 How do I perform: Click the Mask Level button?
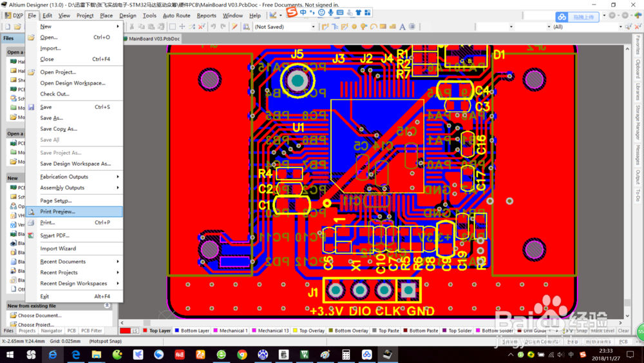[603, 331]
